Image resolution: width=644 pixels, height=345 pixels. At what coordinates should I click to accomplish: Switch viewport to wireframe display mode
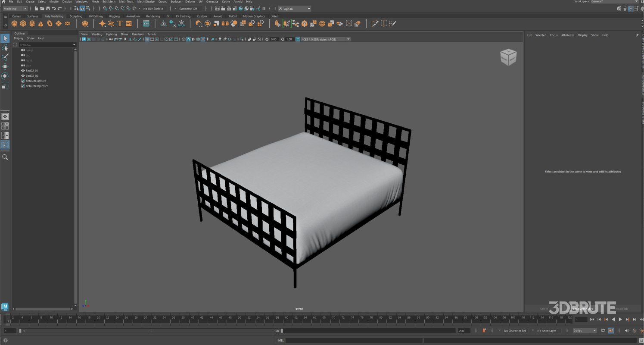[x=184, y=39]
